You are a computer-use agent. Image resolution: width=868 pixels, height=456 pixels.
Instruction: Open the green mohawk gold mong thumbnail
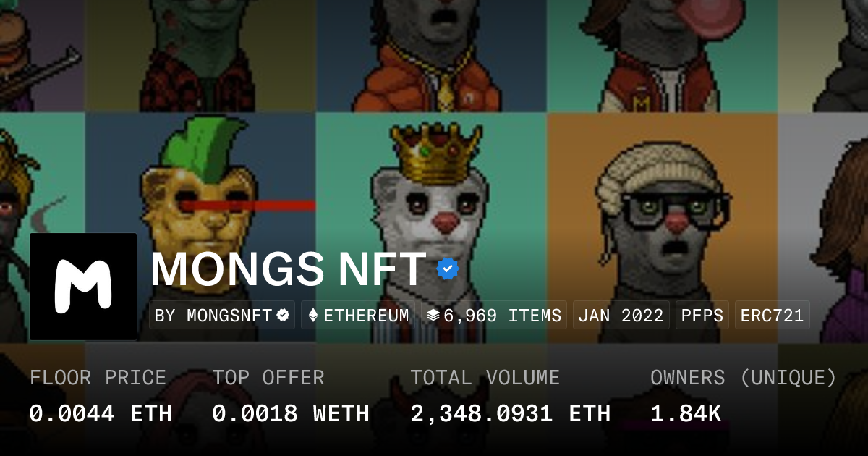tap(200, 227)
